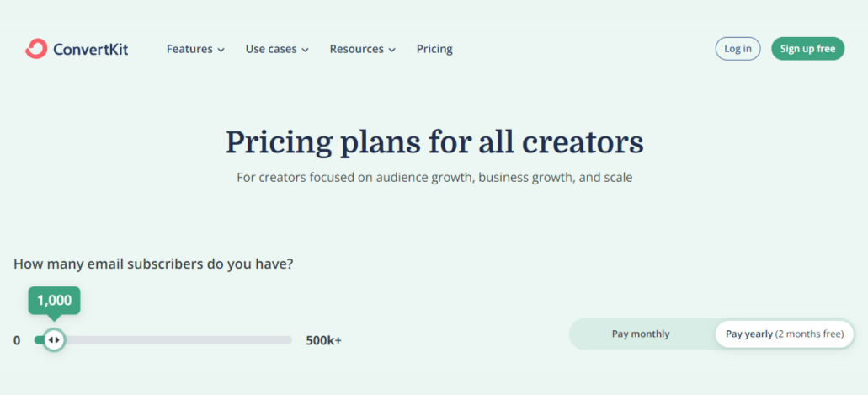Screen dimensions: 868x395
Task: Go to the Pricing page link
Action: pos(434,49)
